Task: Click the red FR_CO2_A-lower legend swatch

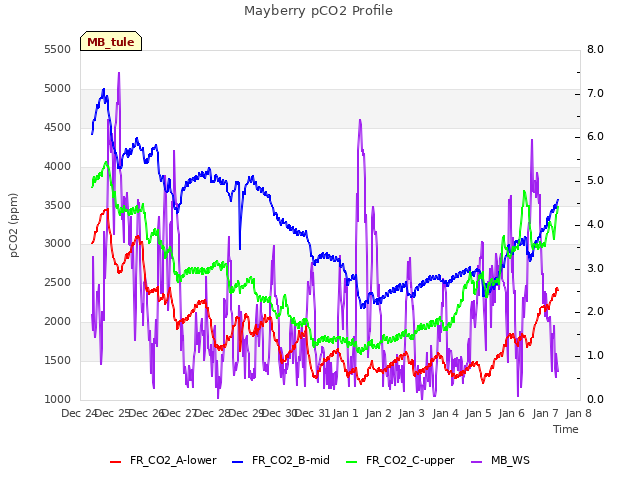Action: [116, 462]
